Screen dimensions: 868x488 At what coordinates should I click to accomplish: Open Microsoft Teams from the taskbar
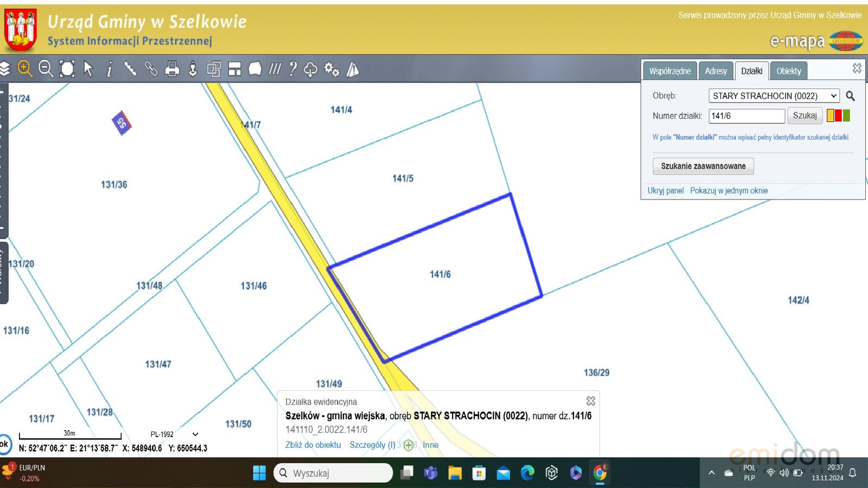click(x=431, y=473)
